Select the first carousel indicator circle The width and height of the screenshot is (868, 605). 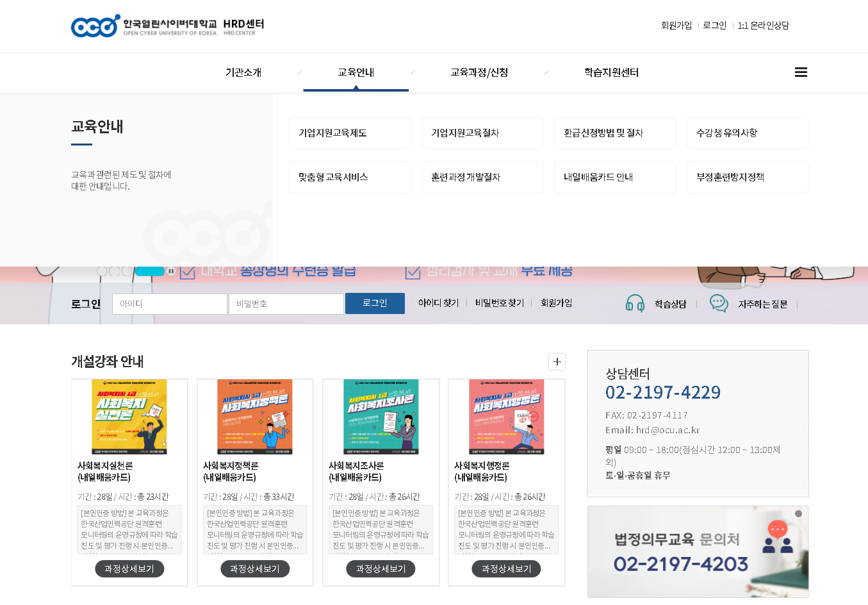pyautogui.click(x=102, y=271)
